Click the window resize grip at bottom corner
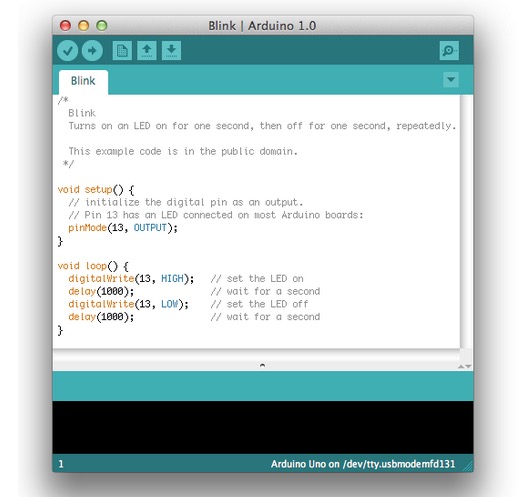522x497 pixels. [x=468, y=466]
